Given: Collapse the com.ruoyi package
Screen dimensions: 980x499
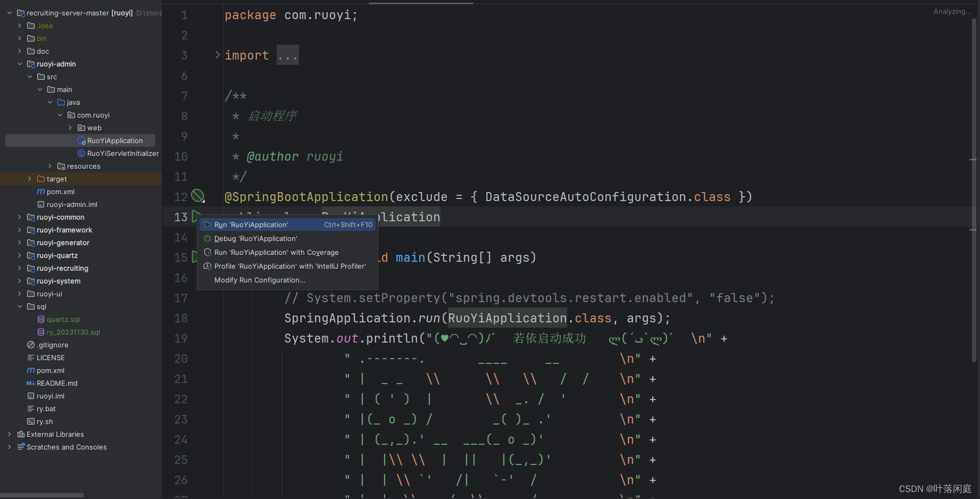Looking at the screenshot, I should 60,115.
